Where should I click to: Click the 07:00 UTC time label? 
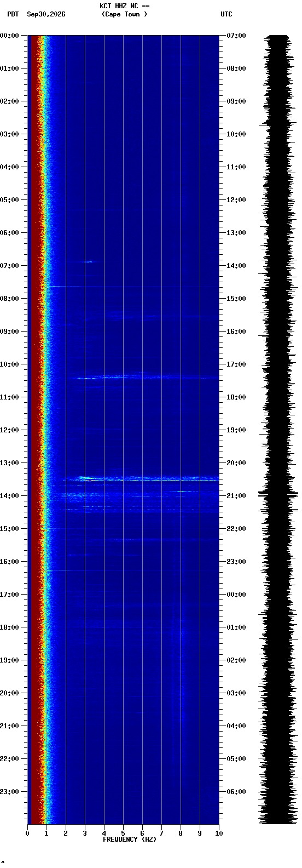point(236,36)
